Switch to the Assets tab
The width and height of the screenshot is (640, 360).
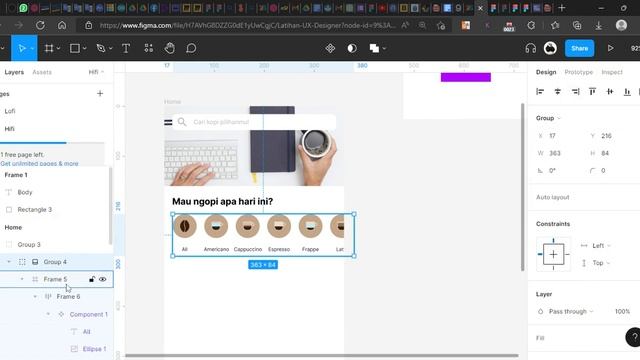coord(42,72)
